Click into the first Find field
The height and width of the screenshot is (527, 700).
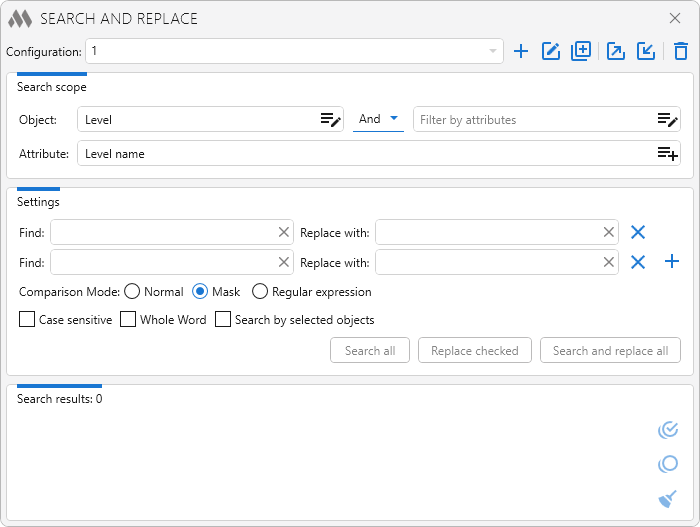click(x=163, y=232)
